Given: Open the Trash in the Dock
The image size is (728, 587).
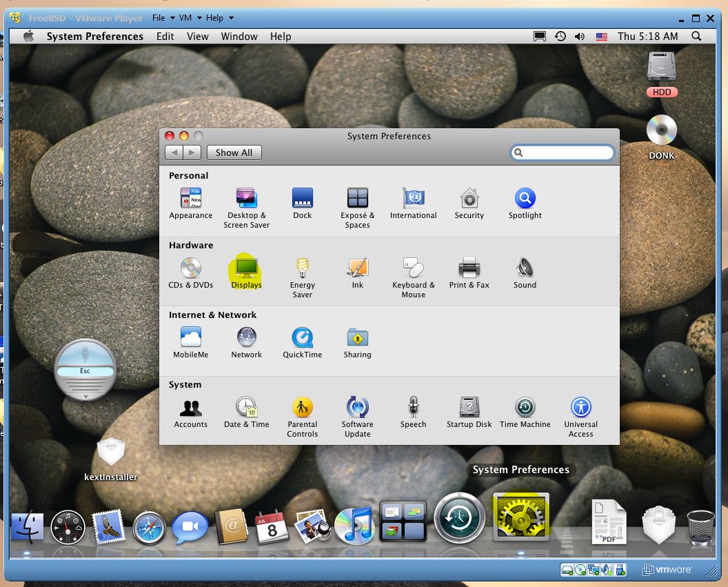Looking at the screenshot, I should [x=700, y=528].
